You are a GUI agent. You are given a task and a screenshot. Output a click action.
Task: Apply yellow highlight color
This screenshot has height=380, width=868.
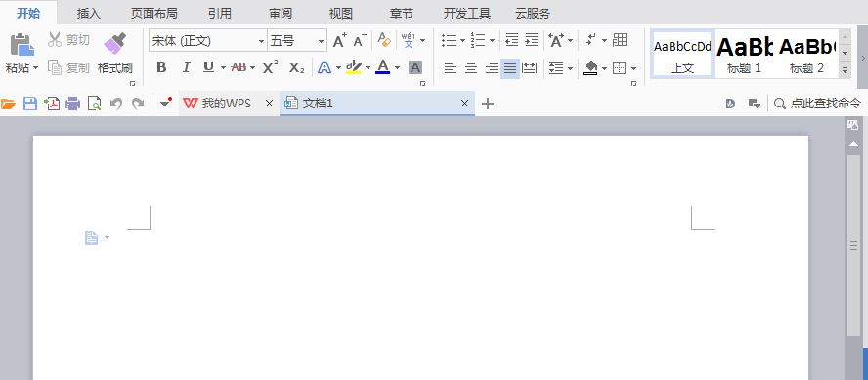(x=353, y=67)
